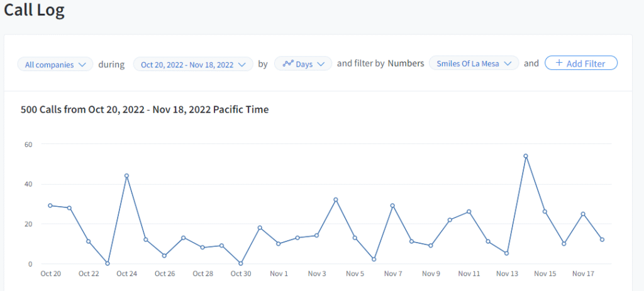644x291 pixels.
Task: Click the Call Log page heading
Action: coord(35,11)
